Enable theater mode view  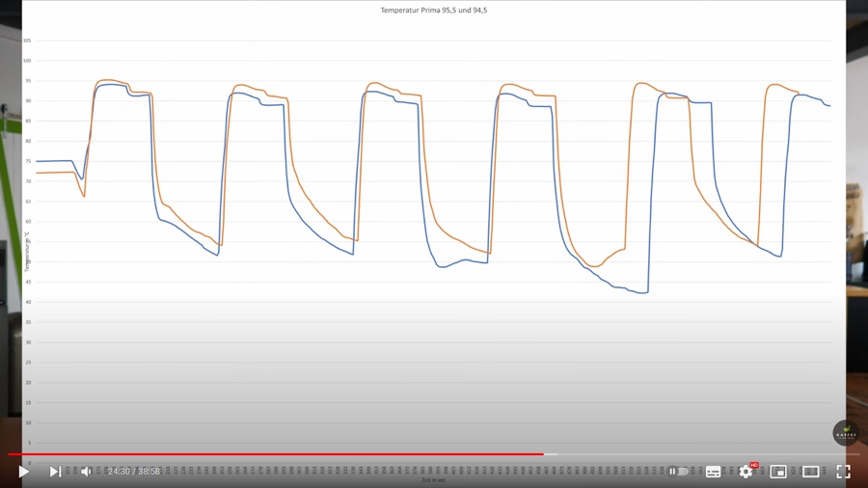tap(811, 472)
